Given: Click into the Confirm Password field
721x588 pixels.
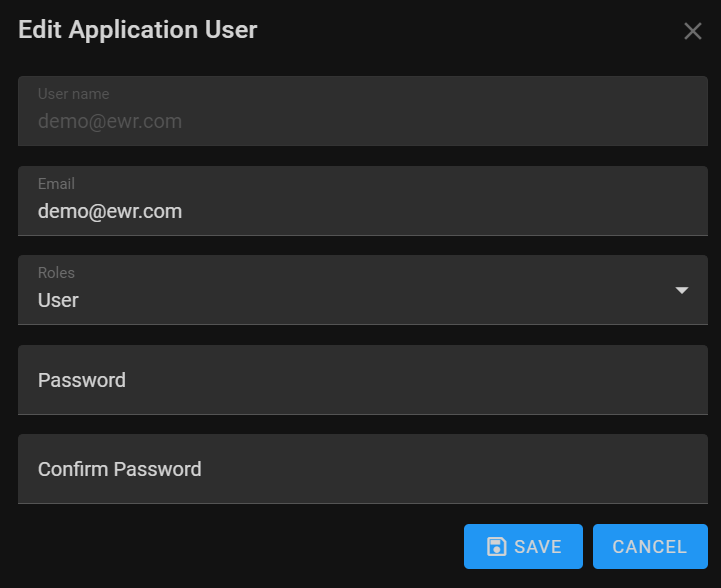Looking at the screenshot, I should tap(363, 469).
